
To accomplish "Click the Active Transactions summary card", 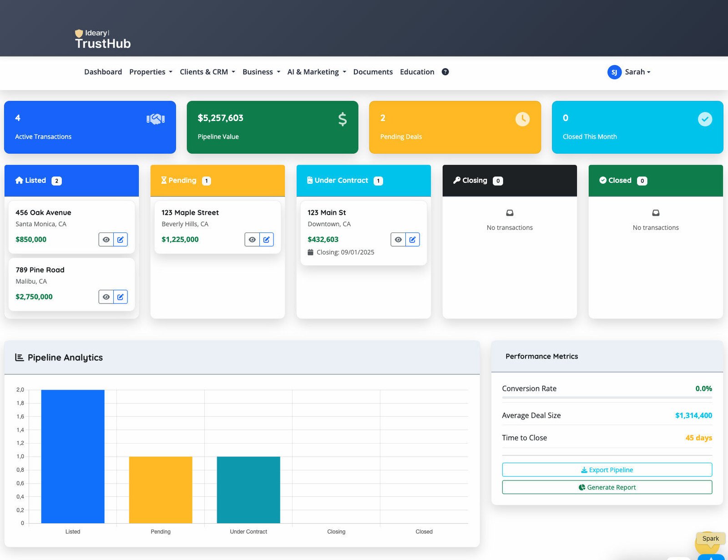I will coord(90,127).
